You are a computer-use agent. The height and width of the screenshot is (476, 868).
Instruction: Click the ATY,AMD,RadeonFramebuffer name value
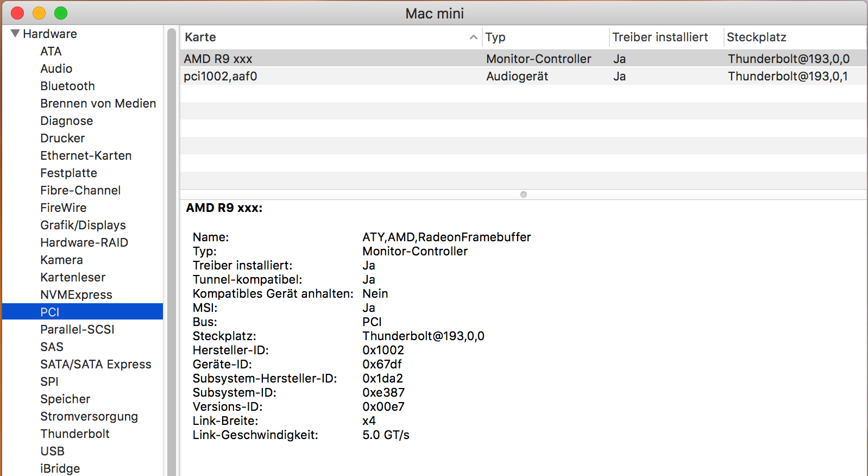click(446, 237)
